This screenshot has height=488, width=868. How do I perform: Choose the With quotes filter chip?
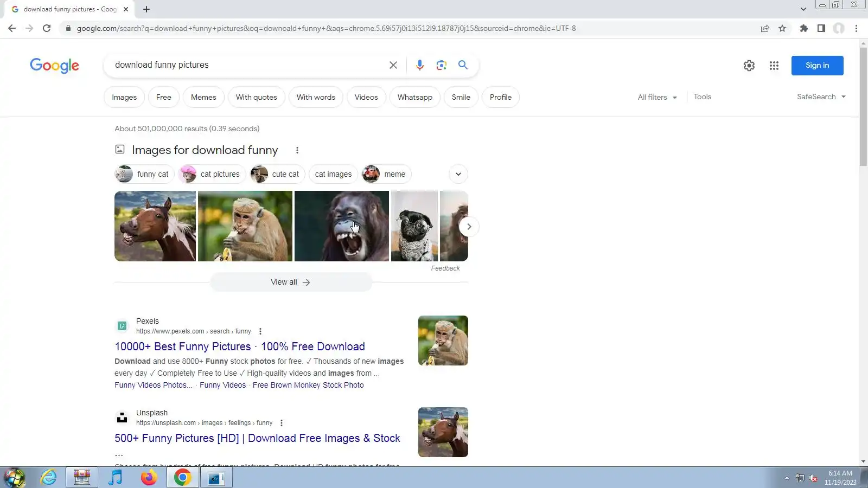257,97
